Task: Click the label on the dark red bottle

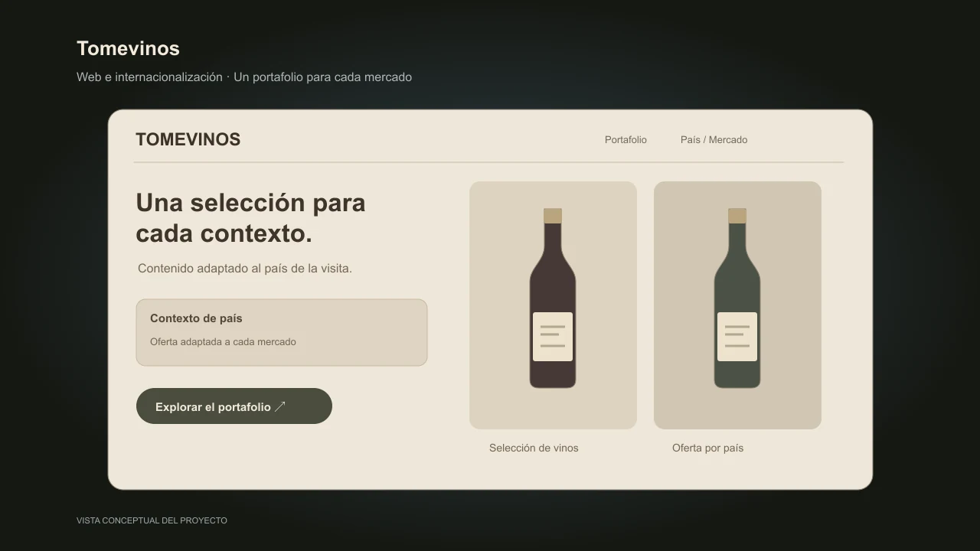Action: [x=553, y=337]
